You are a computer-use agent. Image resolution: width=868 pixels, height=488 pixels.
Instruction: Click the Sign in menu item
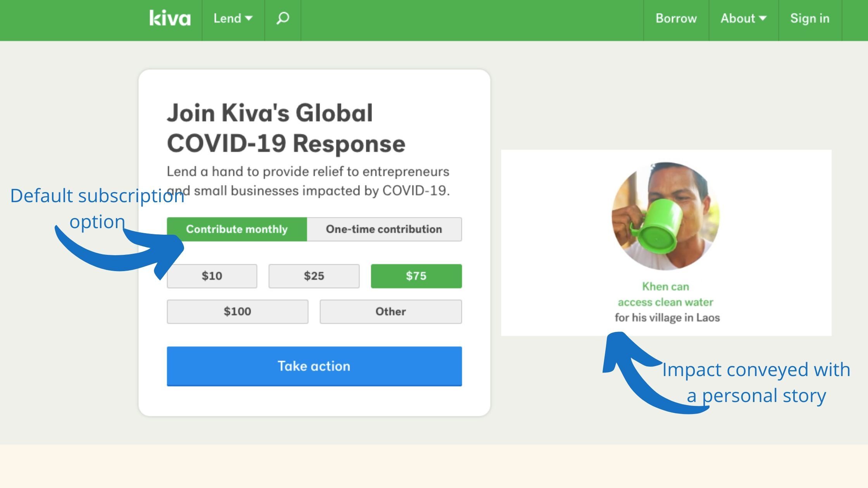(x=809, y=18)
